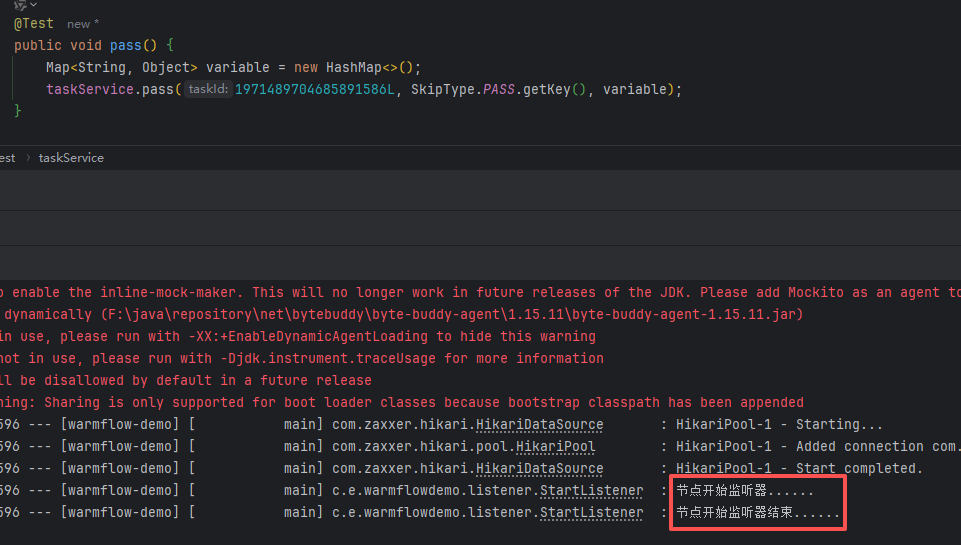Click the @Test annotation
Screen dimensions: 961x545
click(x=34, y=23)
